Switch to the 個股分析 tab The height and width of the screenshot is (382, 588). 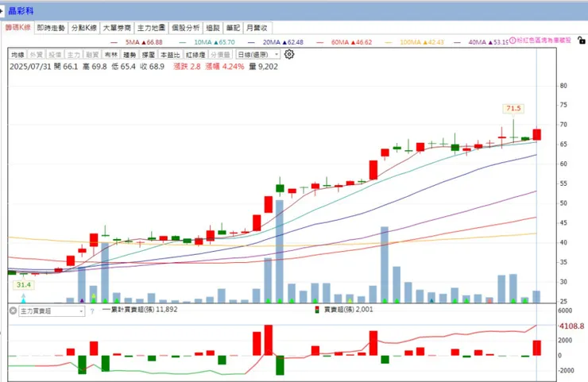(186, 28)
